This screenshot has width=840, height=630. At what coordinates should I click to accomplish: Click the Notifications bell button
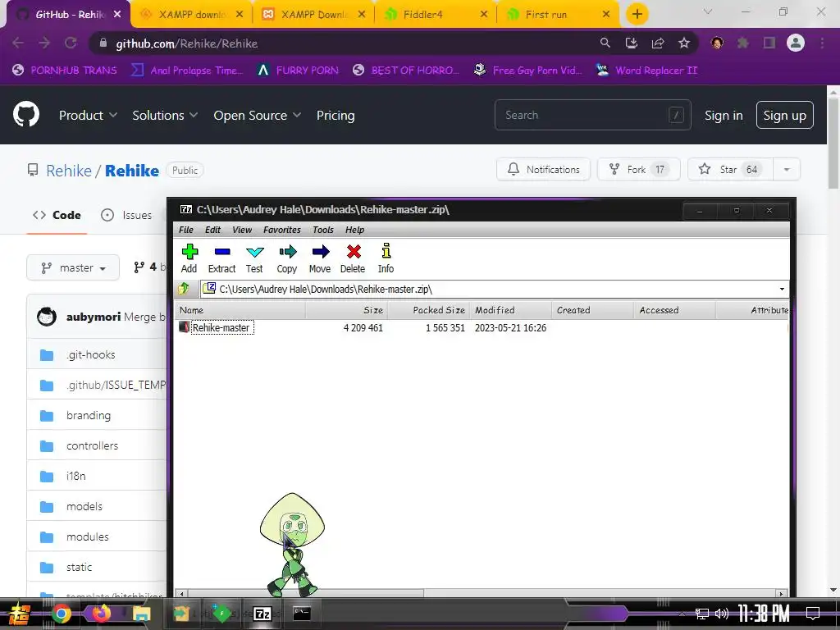coord(543,169)
